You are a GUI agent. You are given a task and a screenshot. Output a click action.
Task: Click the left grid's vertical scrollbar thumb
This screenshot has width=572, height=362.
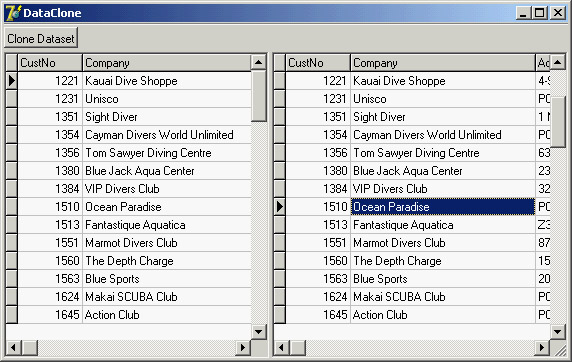[x=259, y=96]
